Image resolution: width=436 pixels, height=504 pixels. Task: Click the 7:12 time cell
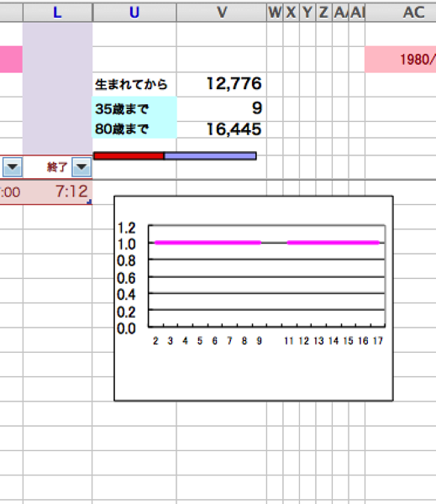tap(58, 192)
